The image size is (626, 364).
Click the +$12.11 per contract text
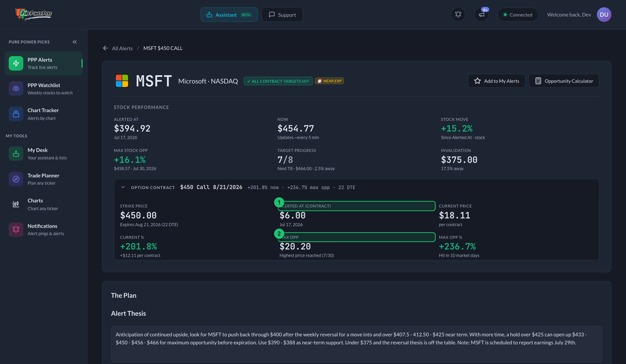tap(140, 256)
